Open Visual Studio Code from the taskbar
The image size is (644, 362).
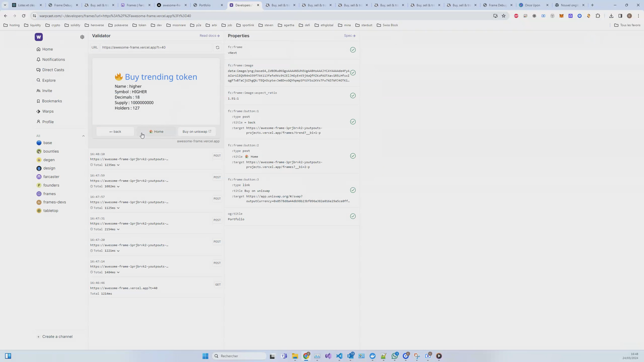point(339,356)
